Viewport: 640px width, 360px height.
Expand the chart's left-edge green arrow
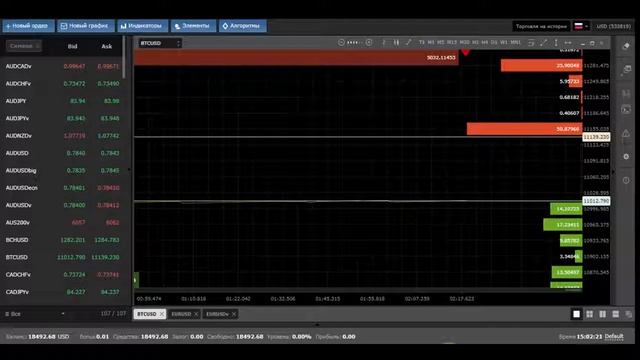pyautogui.click(x=136, y=280)
